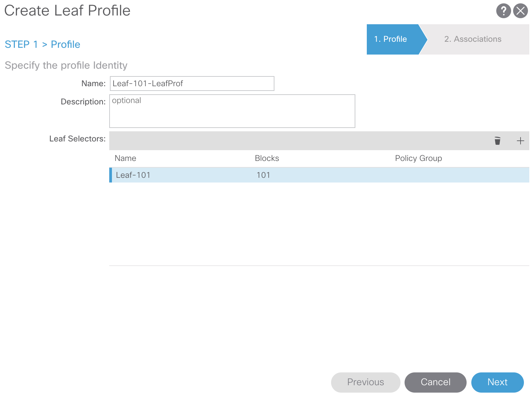Close the Create Leaf Profile dialog
The height and width of the screenshot is (398, 532).
(521, 11)
